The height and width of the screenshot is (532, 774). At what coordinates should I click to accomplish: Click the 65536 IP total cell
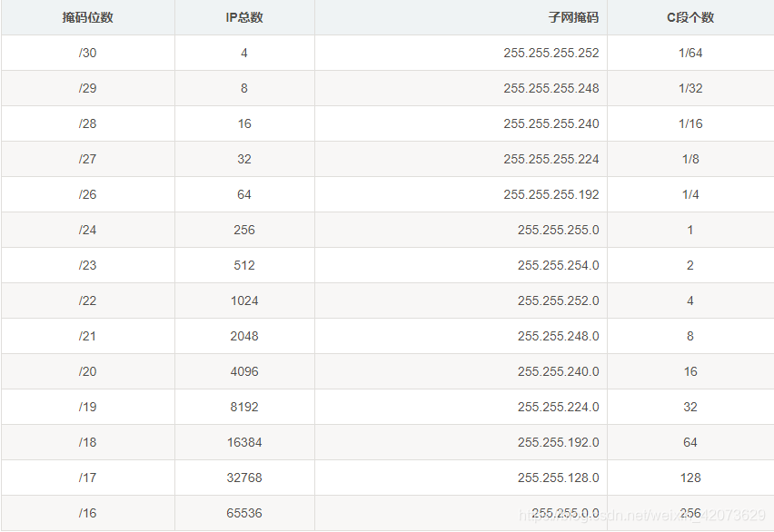click(x=244, y=513)
